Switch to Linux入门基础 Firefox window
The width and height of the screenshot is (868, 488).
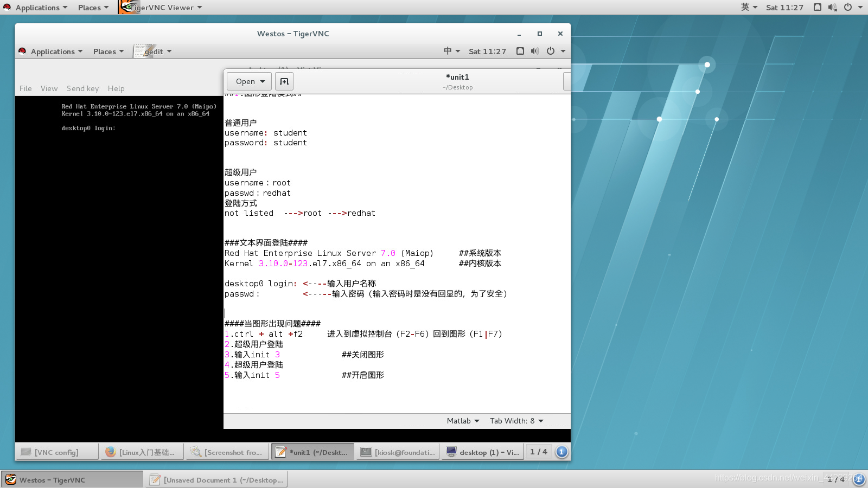coord(142,452)
